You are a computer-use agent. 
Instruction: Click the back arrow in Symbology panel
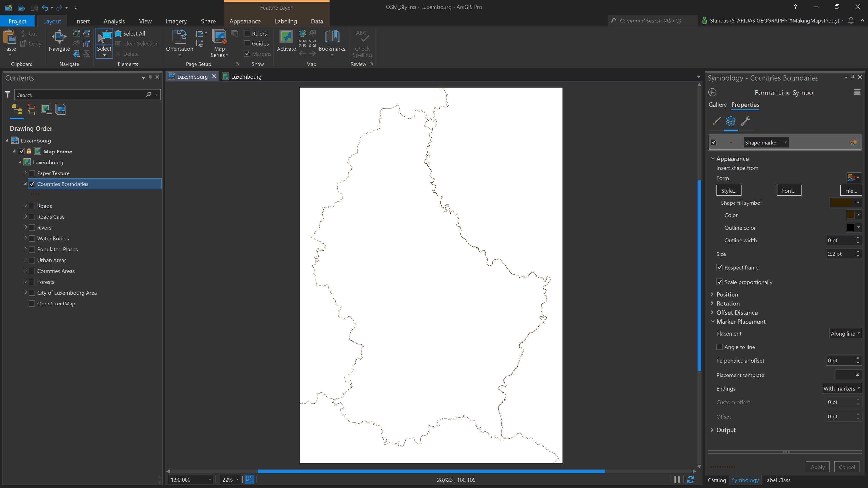(713, 92)
